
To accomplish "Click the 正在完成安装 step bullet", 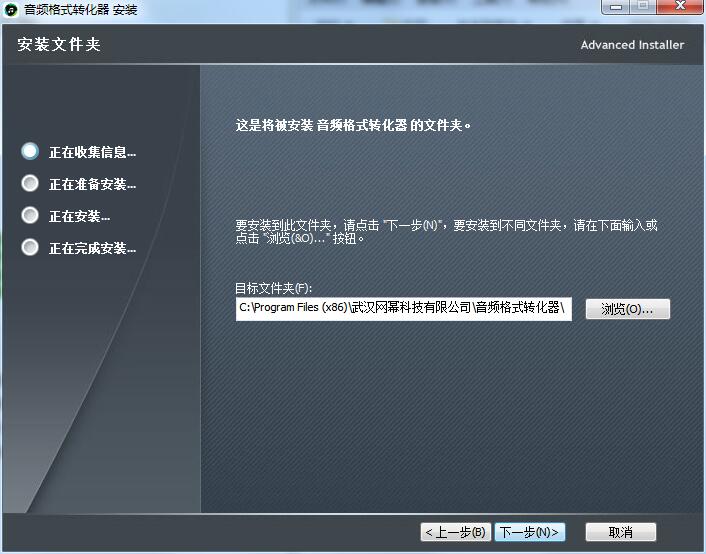I will click(30, 247).
